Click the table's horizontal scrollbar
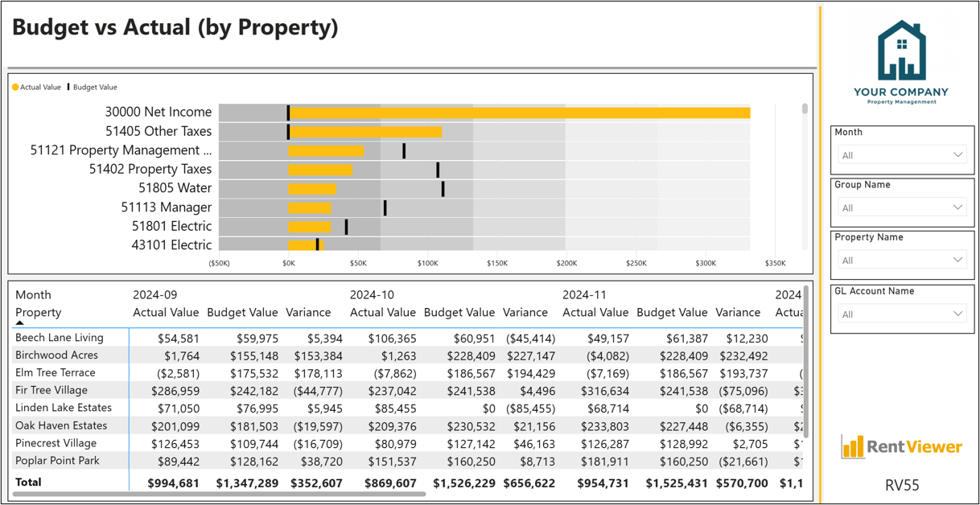Viewport: 980px width, 505px height. 219,495
